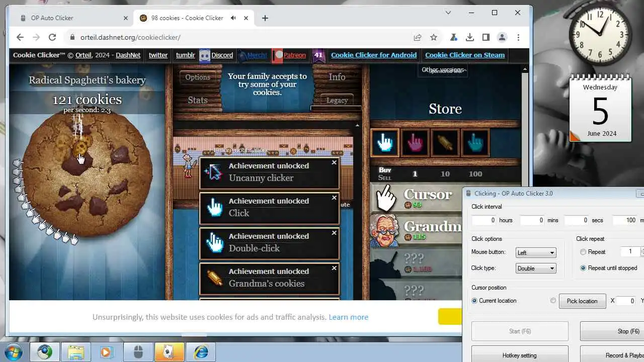Viewport: 644px width, 362px height.
Task: Select Current location radio button
Action: coord(474,301)
